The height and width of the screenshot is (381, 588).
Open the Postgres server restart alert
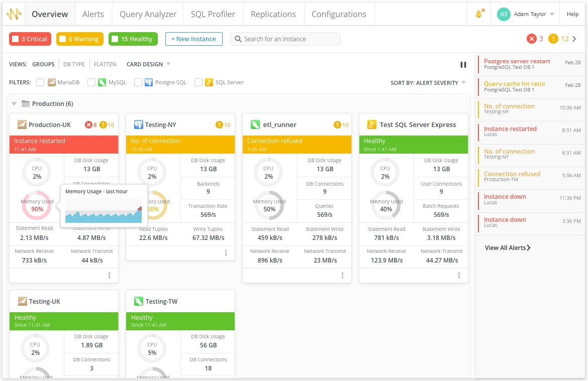coord(530,64)
